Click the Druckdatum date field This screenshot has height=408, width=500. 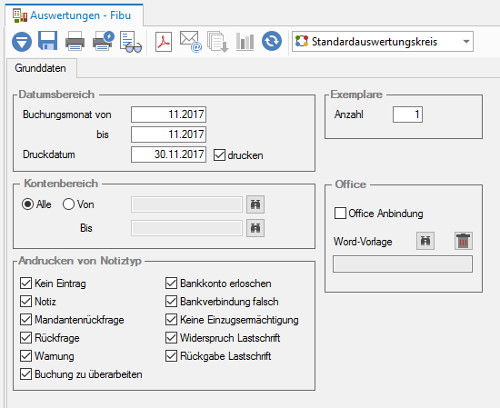169,155
